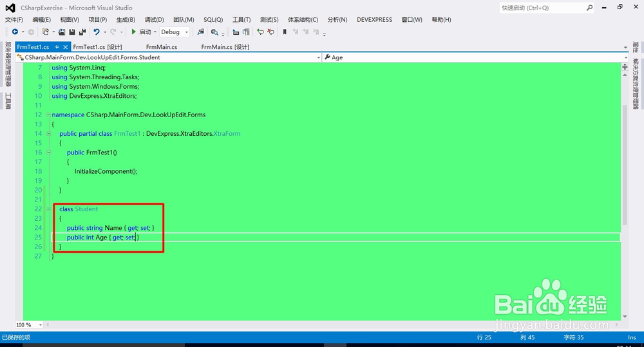Open the Undo history dropdown arrow
644x347 pixels.
point(105,32)
